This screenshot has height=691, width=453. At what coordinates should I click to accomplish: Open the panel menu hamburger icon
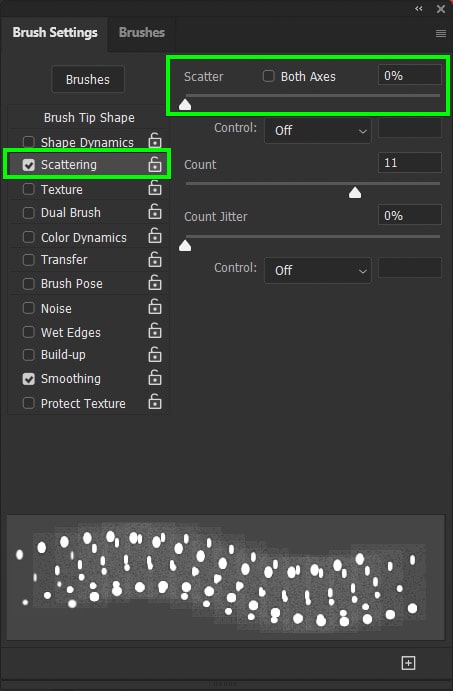tap(441, 33)
